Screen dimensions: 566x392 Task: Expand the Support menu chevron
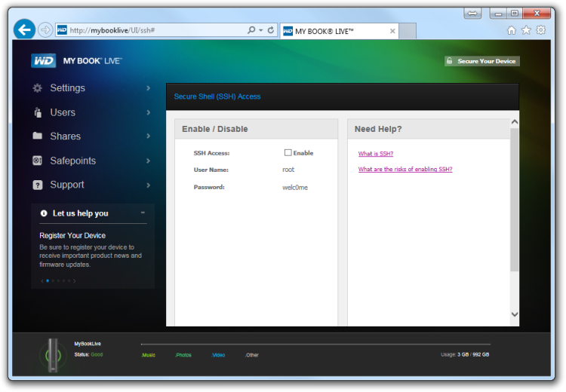pyautogui.click(x=148, y=185)
